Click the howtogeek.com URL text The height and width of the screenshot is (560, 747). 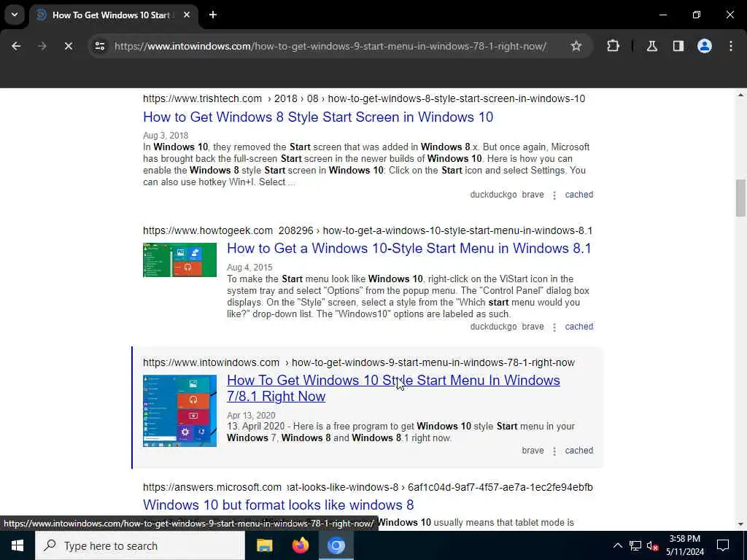point(368,230)
